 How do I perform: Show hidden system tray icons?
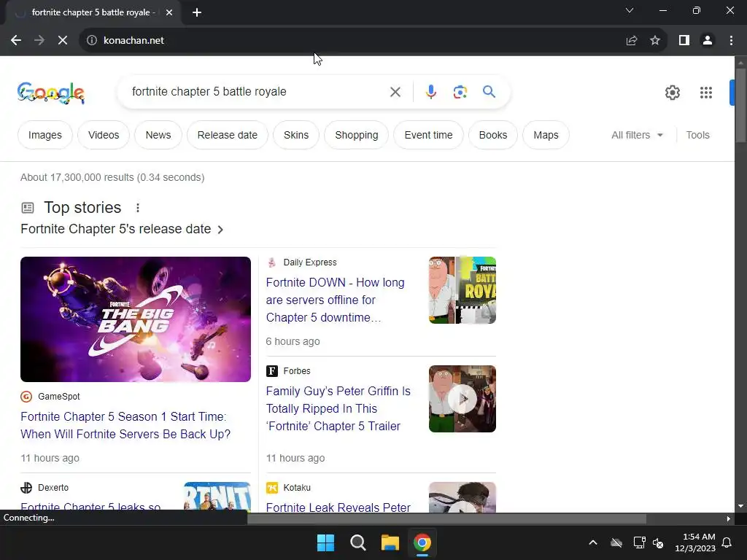[593, 542]
